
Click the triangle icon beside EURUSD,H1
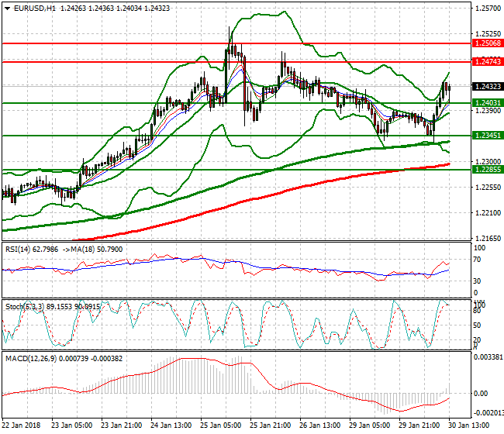pyautogui.click(x=5, y=8)
